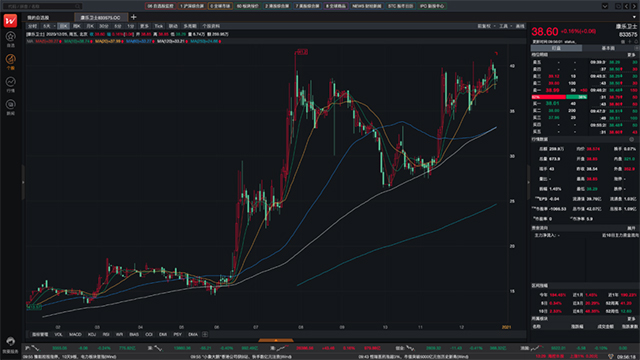This screenshot has width=640, height=360.
Task: Open the market quotes sidebar icon
Action: pos(11,82)
